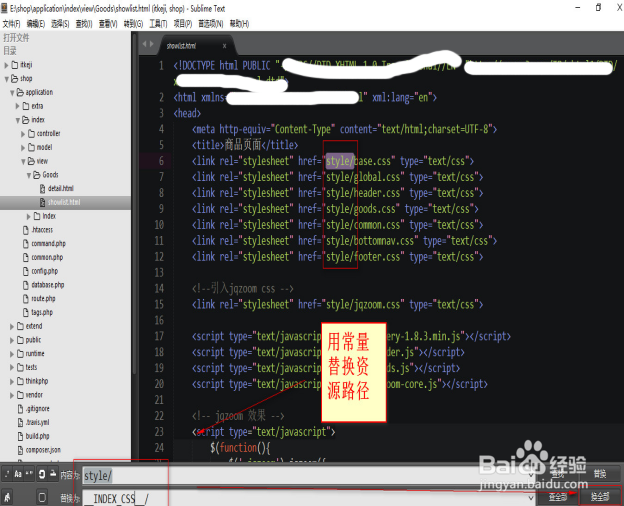
Task: Click the common.php file icon
Action: pyautogui.click(x=26, y=258)
